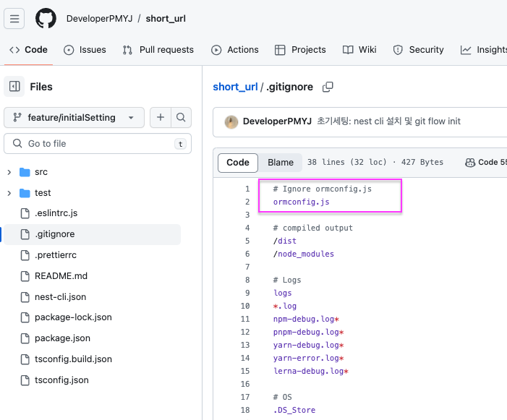Open DeveloperPMYJ avatar in commit bar
This screenshot has height=420, width=507.
click(x=231, y=121)
